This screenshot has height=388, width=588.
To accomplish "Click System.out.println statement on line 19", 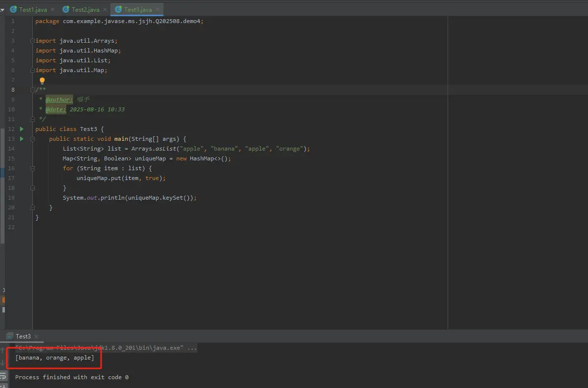I will point(130,198).
